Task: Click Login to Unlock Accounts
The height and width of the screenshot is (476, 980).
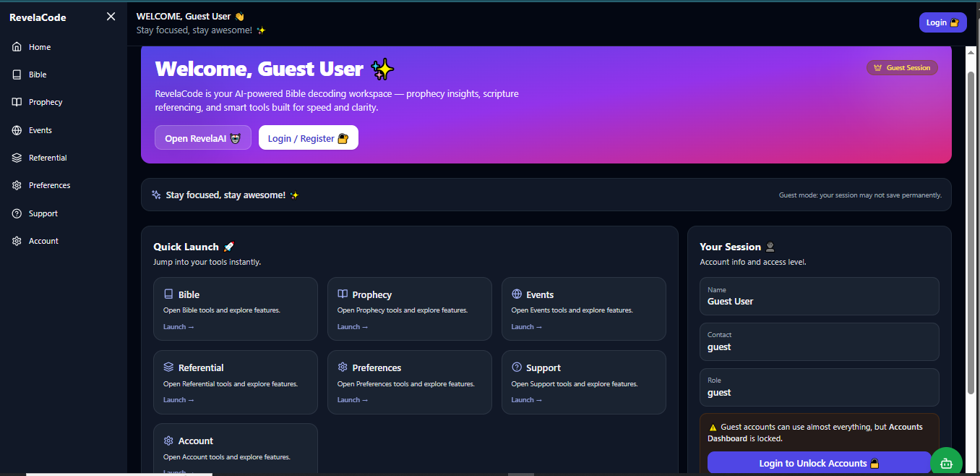Action: [818, 462]
